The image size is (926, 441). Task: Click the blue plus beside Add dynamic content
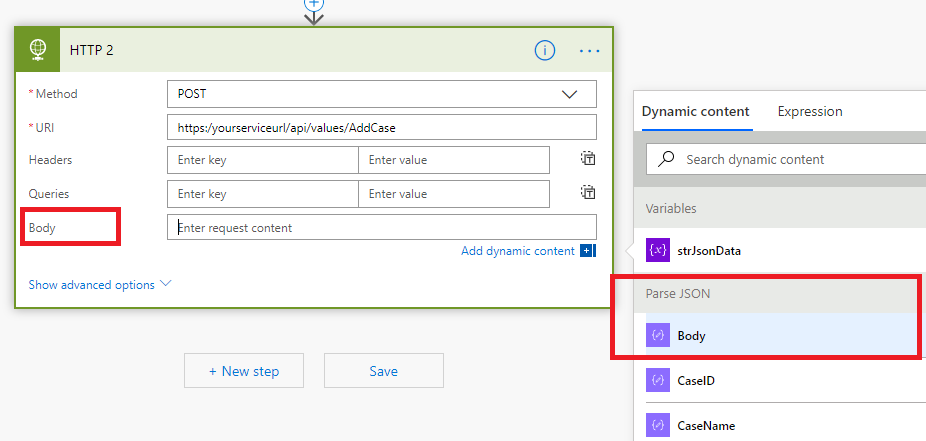588,251
